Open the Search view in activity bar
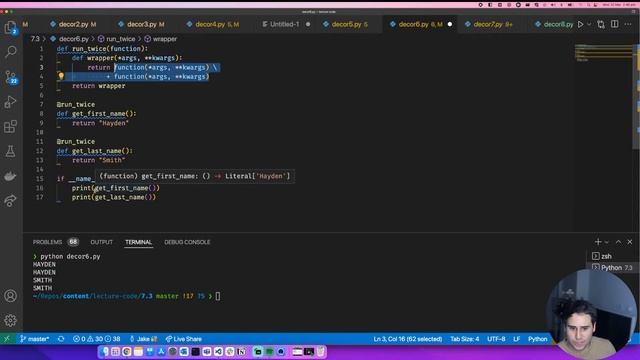 click(x=11, y=52)
